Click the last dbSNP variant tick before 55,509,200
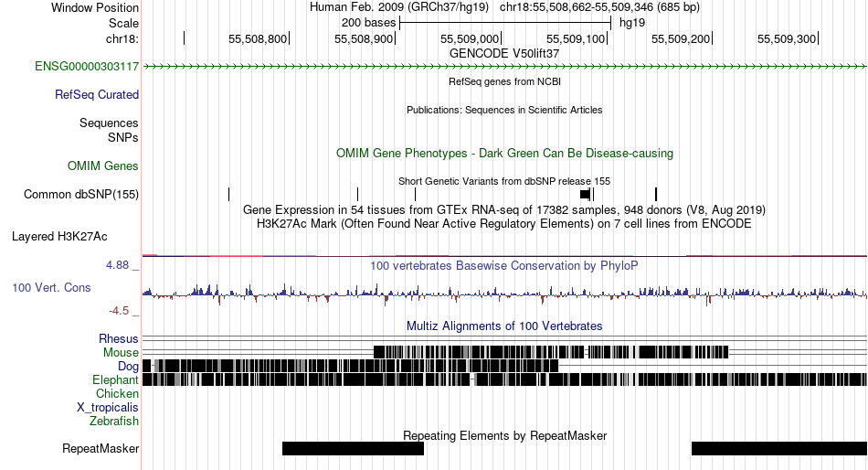The image size is (868, 470). pos(656,194)
